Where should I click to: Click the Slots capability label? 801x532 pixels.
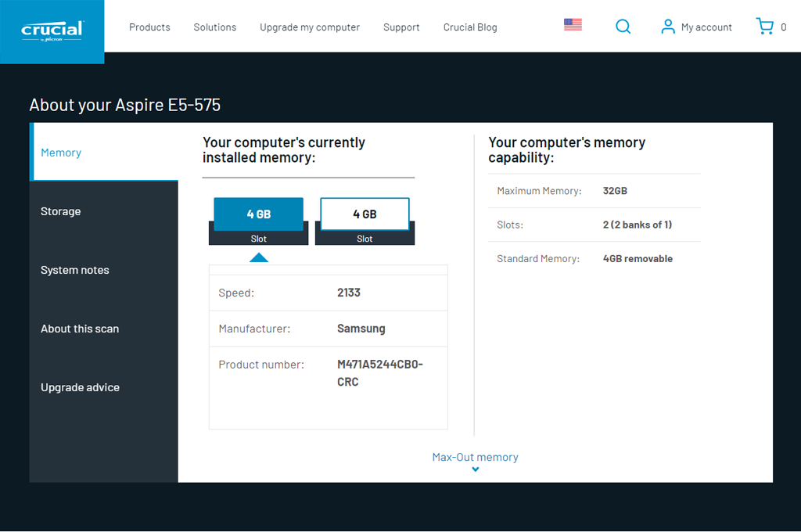[510, 225]
